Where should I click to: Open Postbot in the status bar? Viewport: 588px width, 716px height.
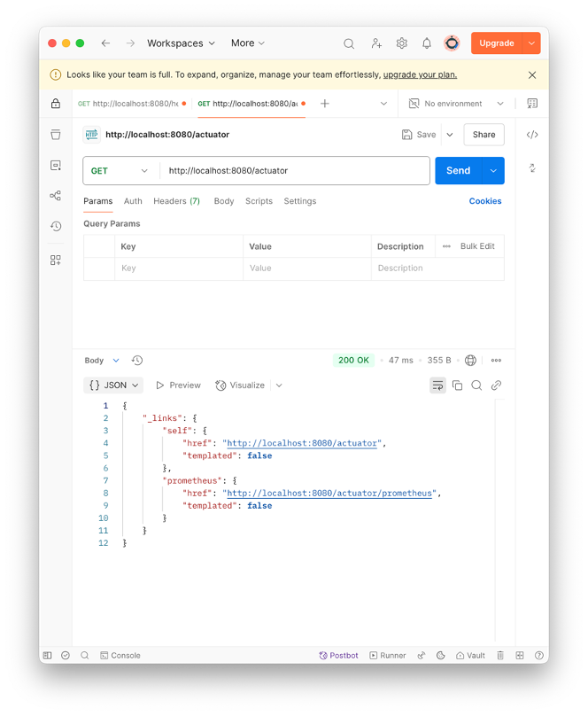click(338, 655)
